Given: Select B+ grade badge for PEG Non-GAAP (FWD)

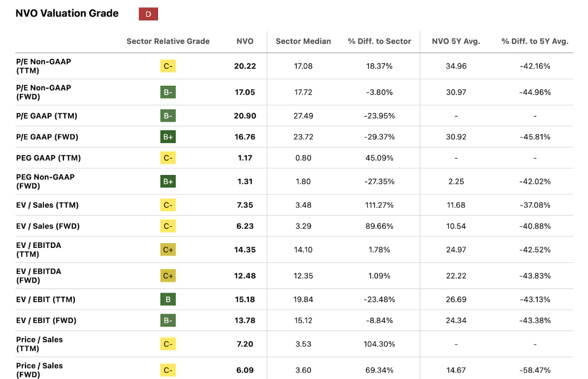Looking at the screenshot, I should (x=168, y=182).
